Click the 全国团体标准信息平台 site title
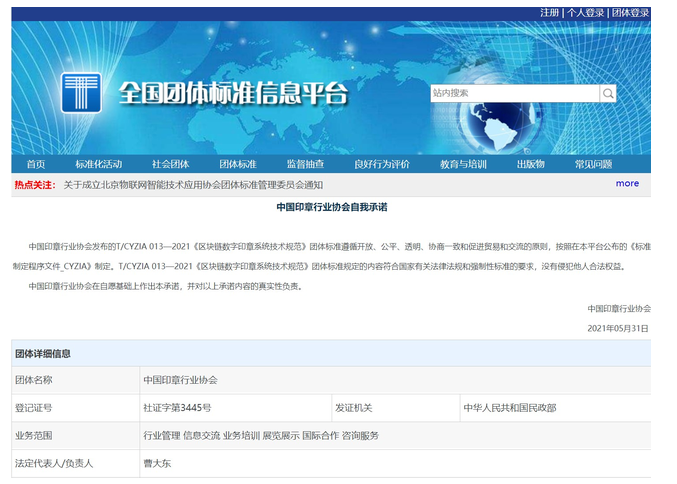 233,94
